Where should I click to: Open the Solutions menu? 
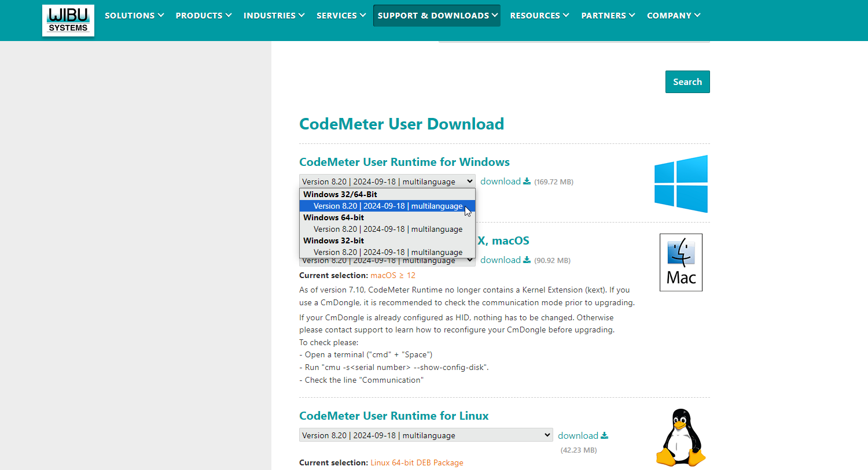tap(134, 16)
